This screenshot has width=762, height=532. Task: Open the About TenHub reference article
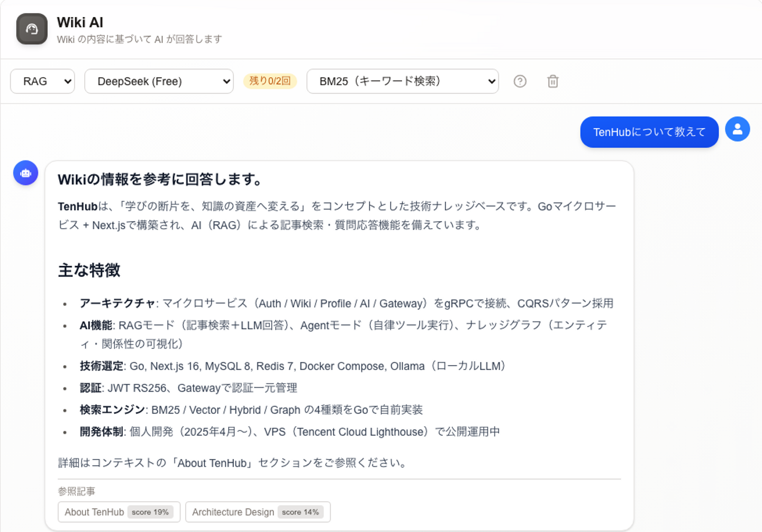pos(119,512)
